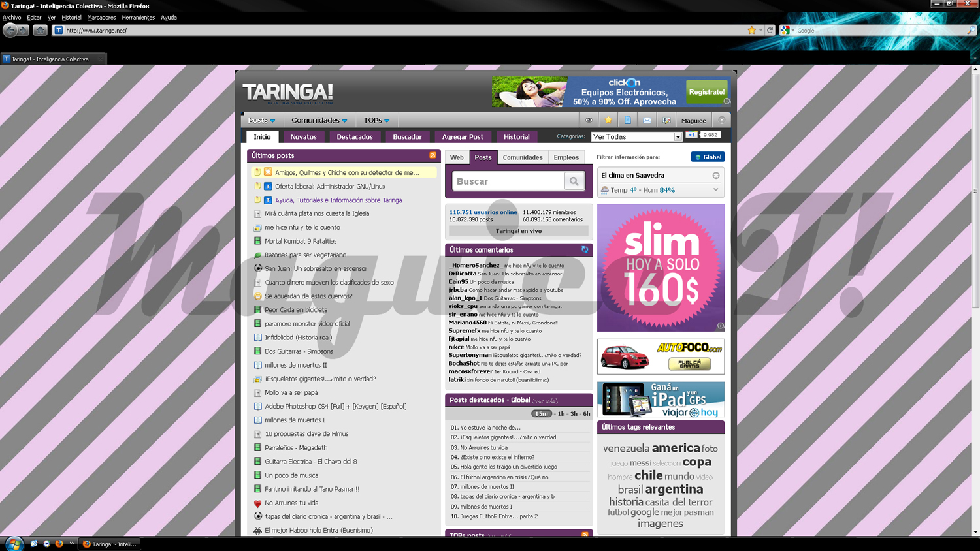The image size is (980, 551).
Task: Click the Registrate! button in the banner
Action: tap(707, 92)
